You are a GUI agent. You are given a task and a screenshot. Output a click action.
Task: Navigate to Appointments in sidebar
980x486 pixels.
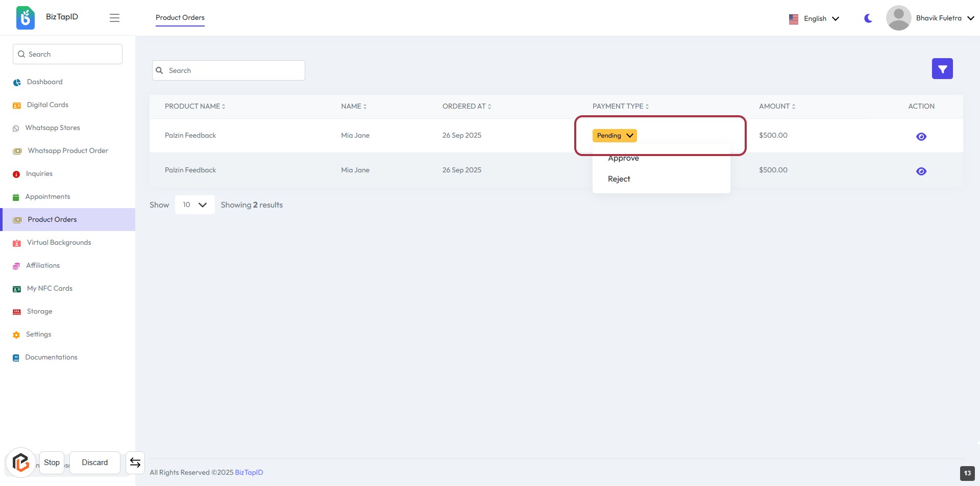coord(47,197)
